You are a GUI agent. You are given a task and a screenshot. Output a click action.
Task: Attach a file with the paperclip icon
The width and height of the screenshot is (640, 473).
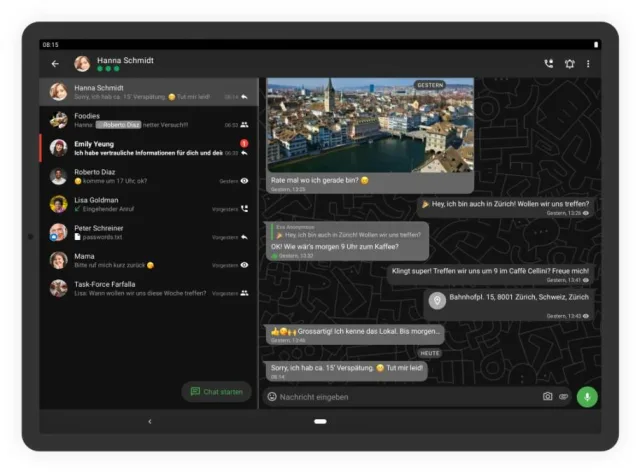coord(563,397)
